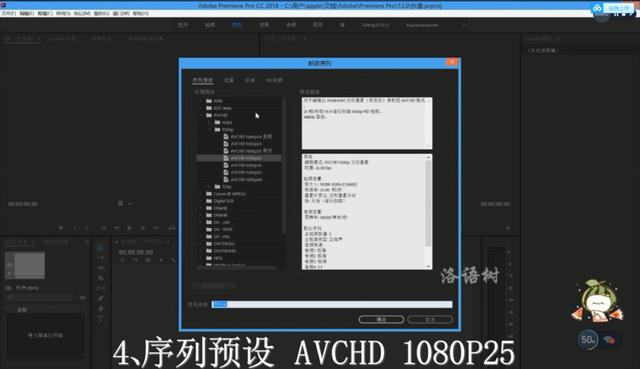Collapse the 1080p subfolder arrow

coord(209,130)
